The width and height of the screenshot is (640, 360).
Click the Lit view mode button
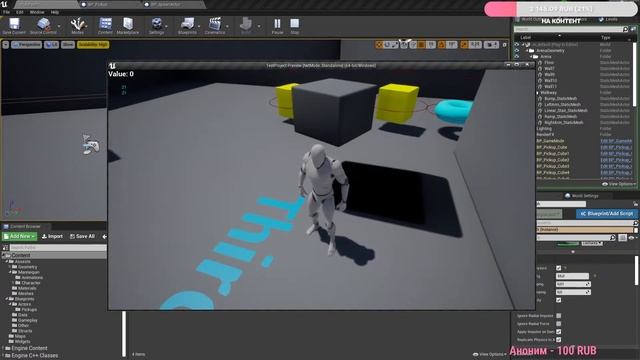[51, 44]
